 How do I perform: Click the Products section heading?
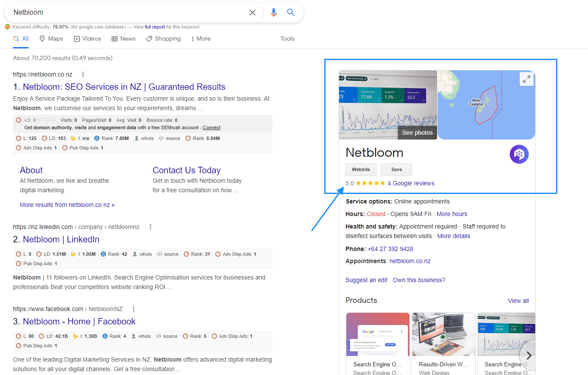(x=361, y=300)
